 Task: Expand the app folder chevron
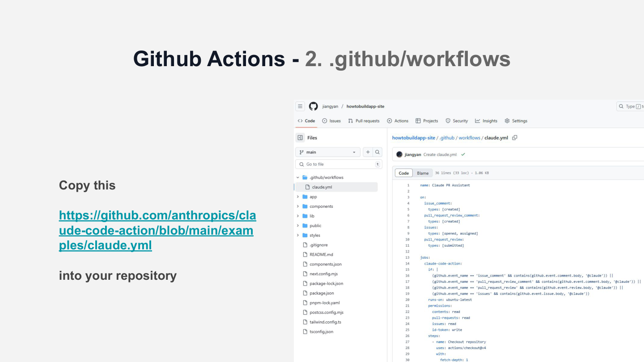[x=298, y=197]
